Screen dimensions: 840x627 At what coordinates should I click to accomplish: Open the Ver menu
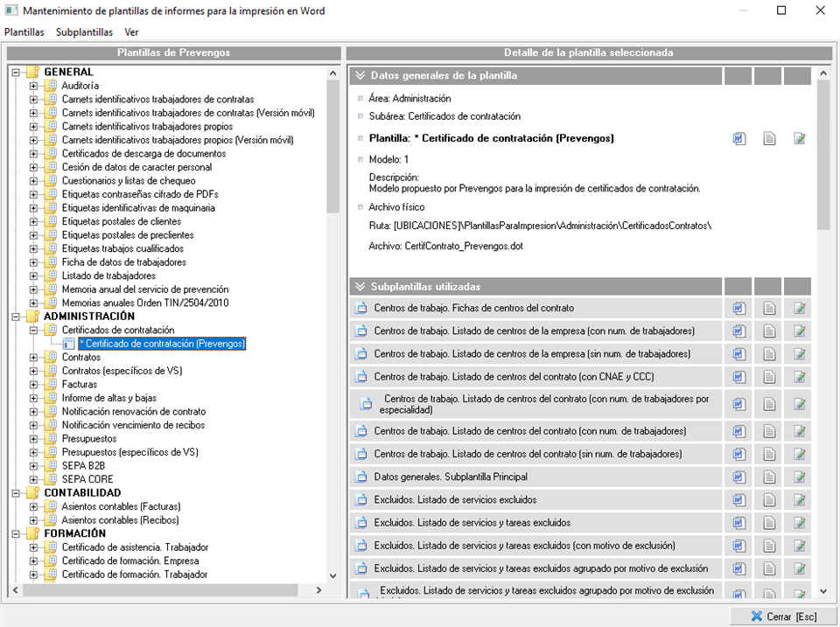(132, 32)
